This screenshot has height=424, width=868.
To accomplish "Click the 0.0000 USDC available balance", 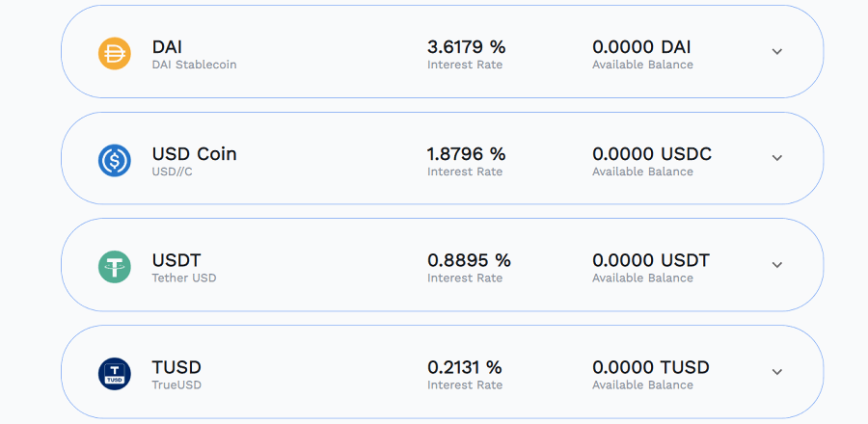I will (x=652, y=153).
